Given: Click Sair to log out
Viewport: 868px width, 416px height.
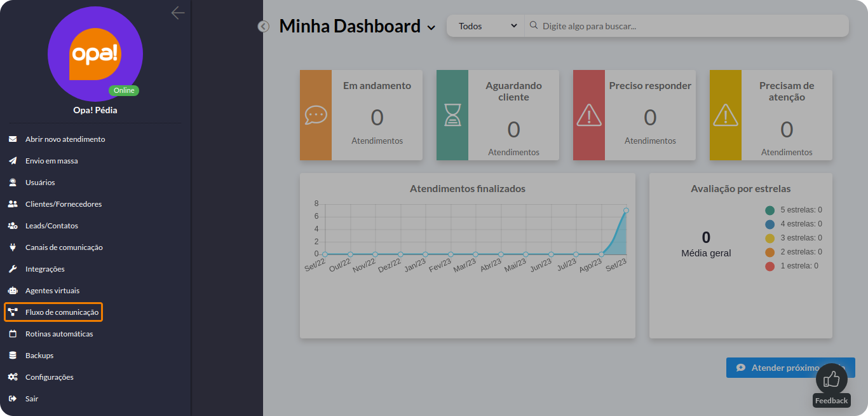Looking at the screenshot, I should [x=32, y=399].
